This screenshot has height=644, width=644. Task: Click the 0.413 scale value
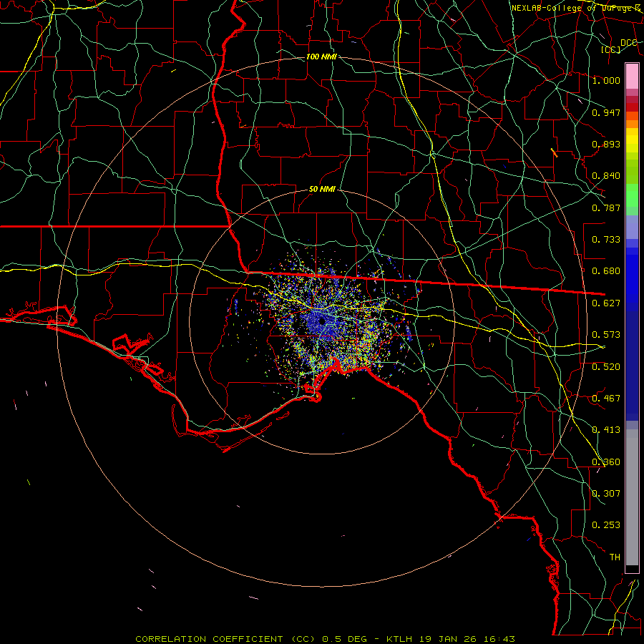click(x=606, y=430)
